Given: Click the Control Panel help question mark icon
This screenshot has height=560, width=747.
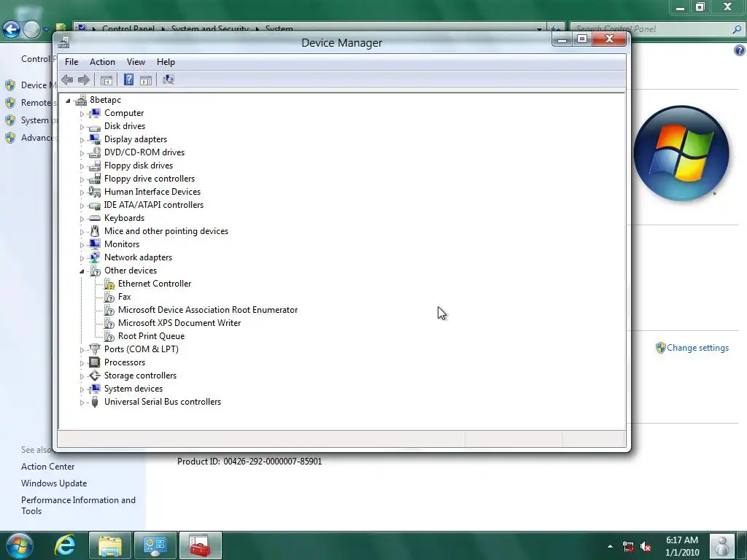Looking at the screenshot, I should [x=740, y=50].
